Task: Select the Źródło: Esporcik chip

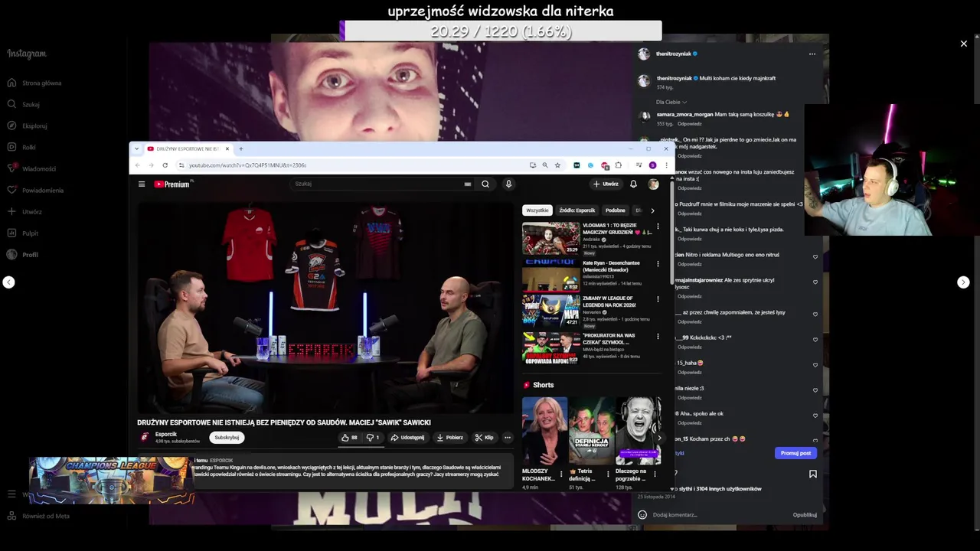Action: click(x=577, y=210)
